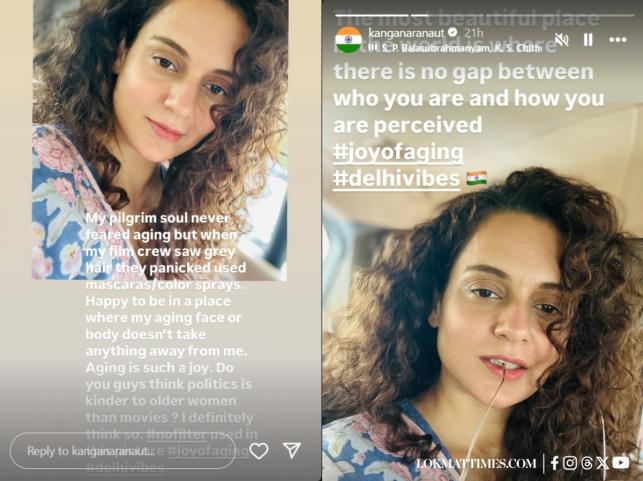Share the story via paper plane icon

click(292, 451)
